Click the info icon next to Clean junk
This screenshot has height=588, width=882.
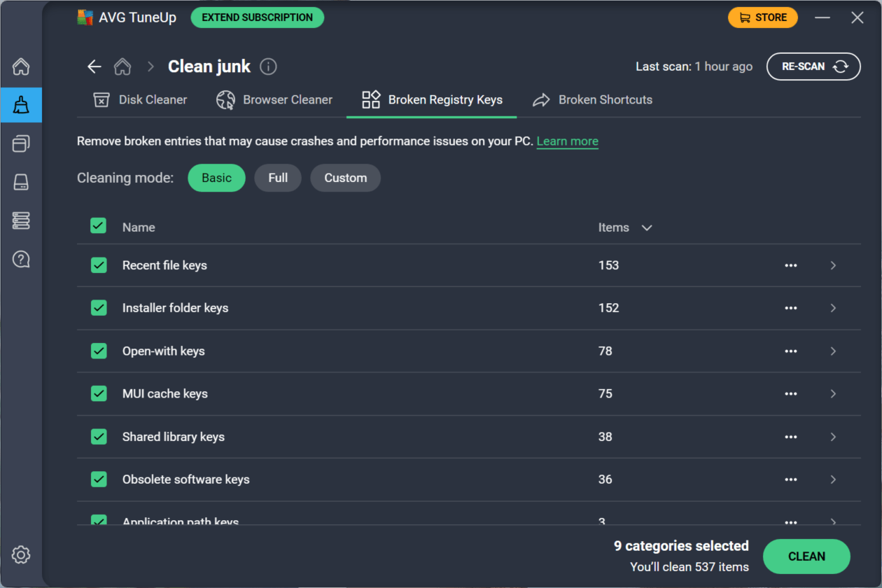pos(268,66)
